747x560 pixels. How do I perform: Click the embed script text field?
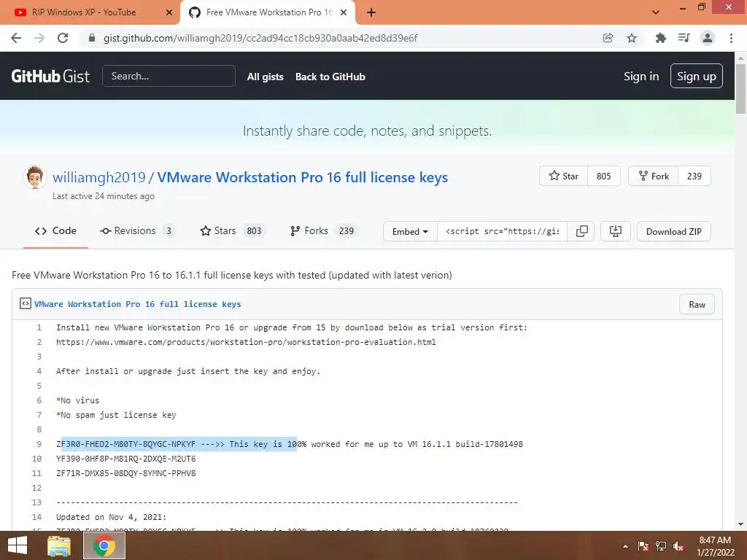[502, 231]
